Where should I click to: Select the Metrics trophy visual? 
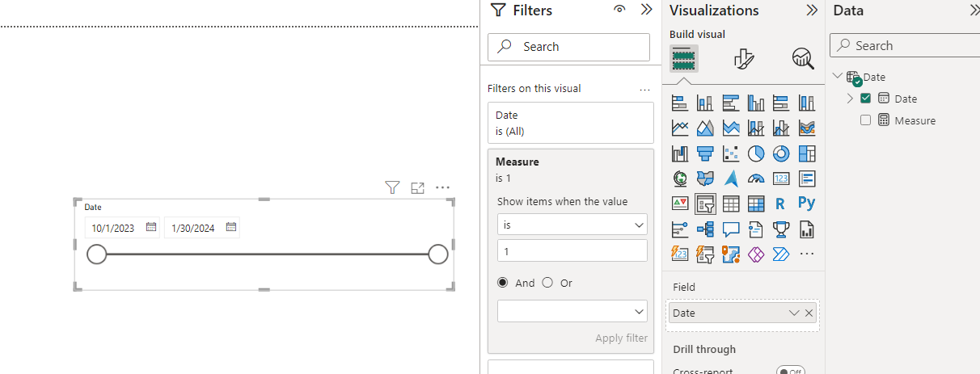(781, 229)
